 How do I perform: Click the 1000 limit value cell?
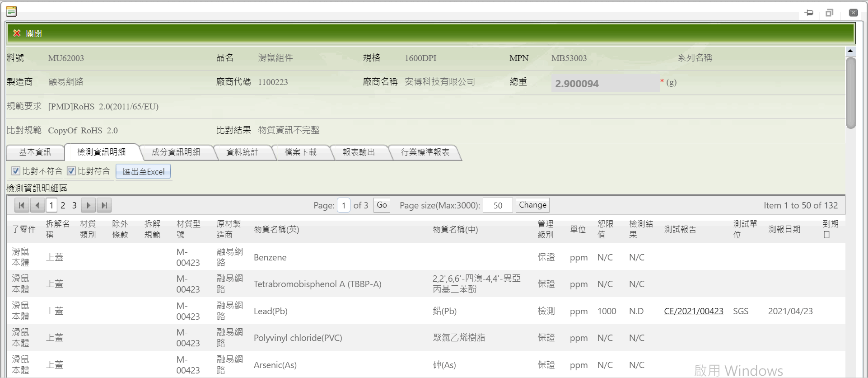pos(607,311)
